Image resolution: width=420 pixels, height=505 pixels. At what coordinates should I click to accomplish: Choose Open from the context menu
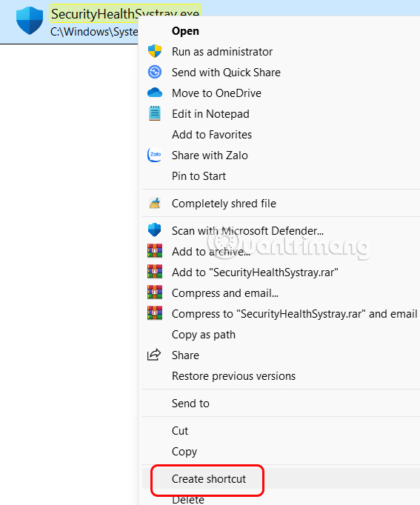point(185,31)
